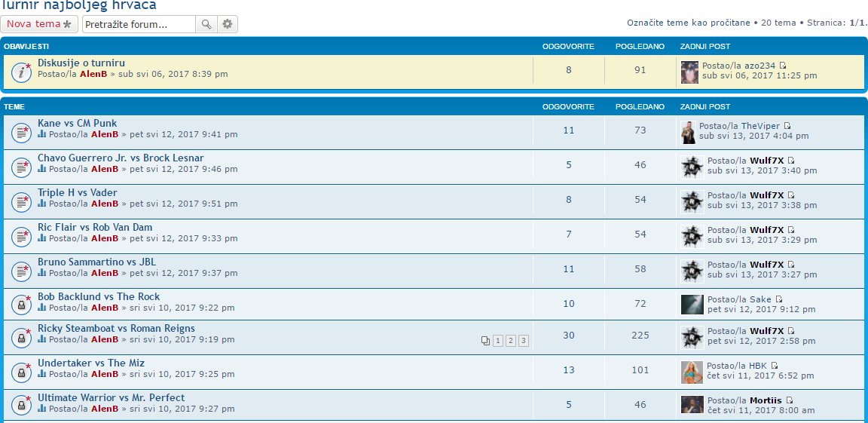Viewport: 868px width, 423px height.
Task: Click the Turnir najboljeg hrvača forum title
Action: point(79,5)
